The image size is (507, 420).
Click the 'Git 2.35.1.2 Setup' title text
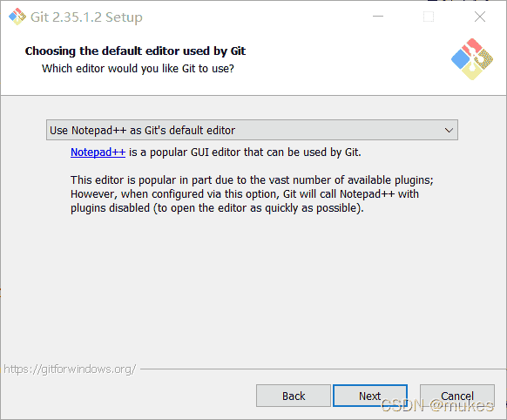[x=86, y=17]
